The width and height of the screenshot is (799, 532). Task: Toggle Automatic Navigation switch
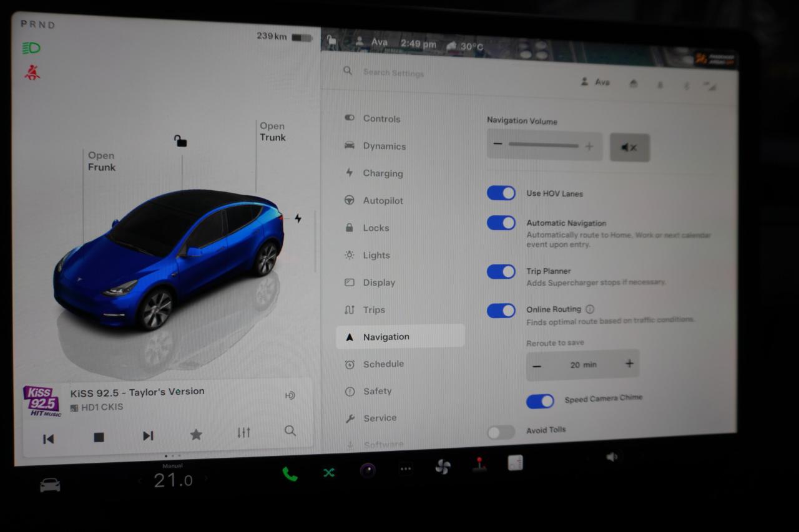click(x=501, y=223)
